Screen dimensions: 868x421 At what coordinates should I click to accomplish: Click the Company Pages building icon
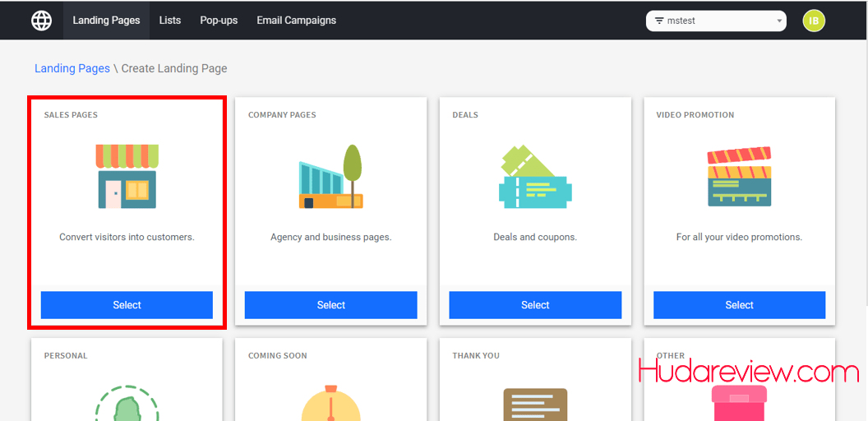click(x=330, y=177)
